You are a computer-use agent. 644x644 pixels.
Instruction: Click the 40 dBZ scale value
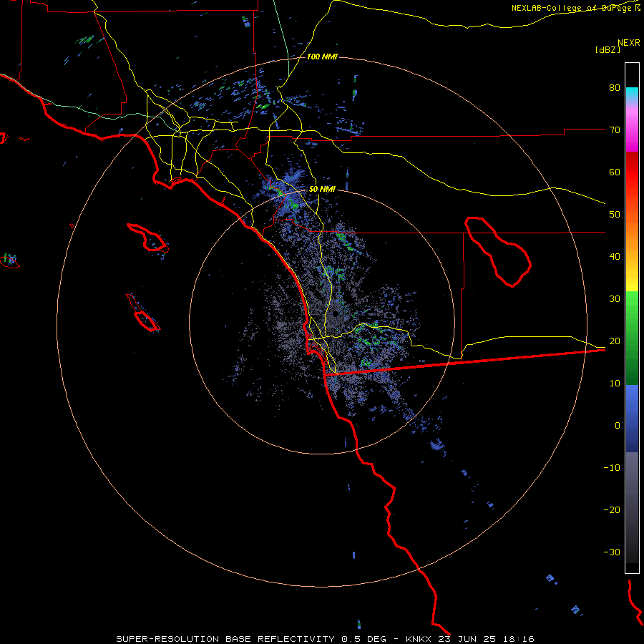pyautogui.click(x=615, y=257)
